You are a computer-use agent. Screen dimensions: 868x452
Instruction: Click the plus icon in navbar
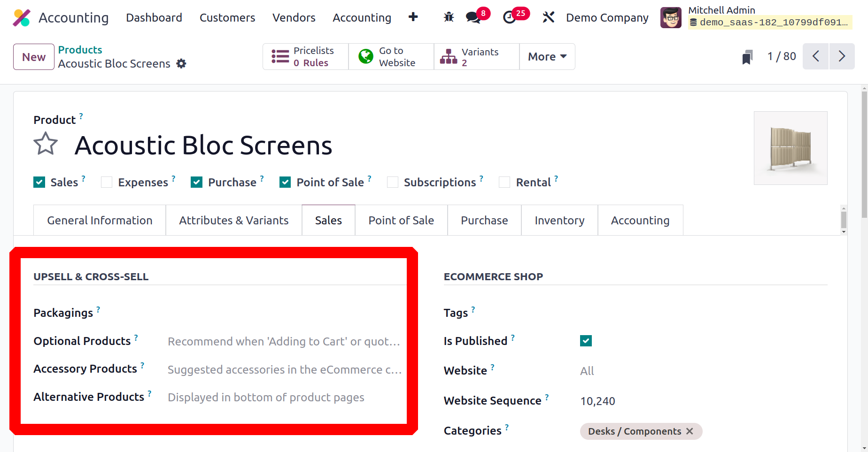pos(413,17)
